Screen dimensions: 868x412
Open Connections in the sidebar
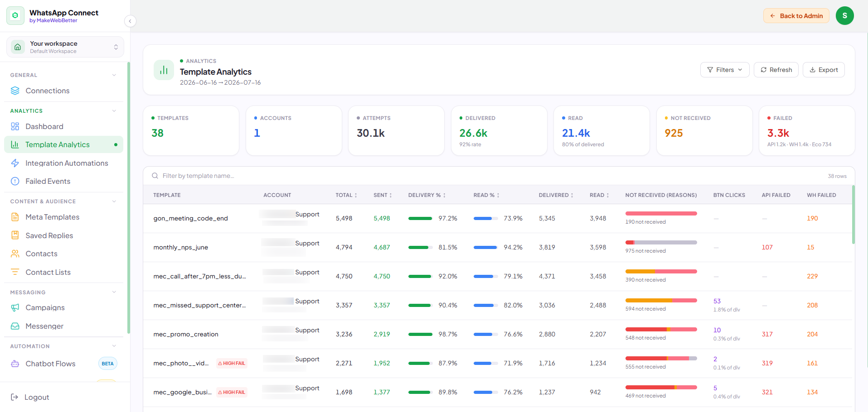63,91
